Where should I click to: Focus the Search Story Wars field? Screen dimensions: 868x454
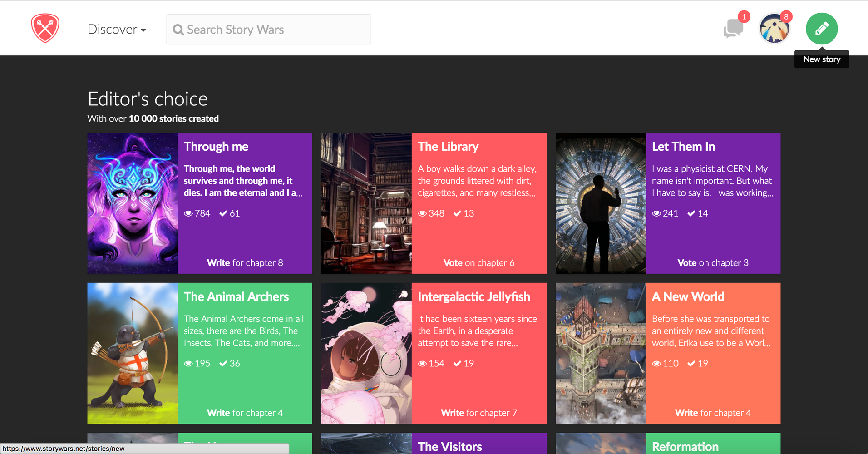[x=269, y=30]
